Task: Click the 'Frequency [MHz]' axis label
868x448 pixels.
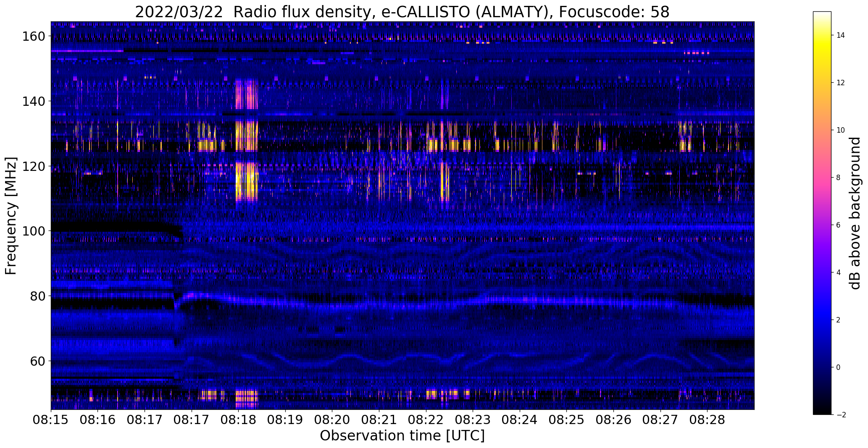Action: (11, 216)
